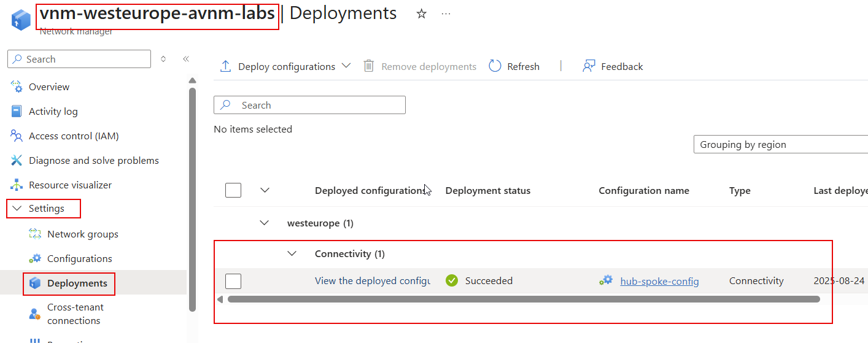Open the hub-spoke-config link
The width and height of the screenshot is (868, 343).
click(659, 281)
